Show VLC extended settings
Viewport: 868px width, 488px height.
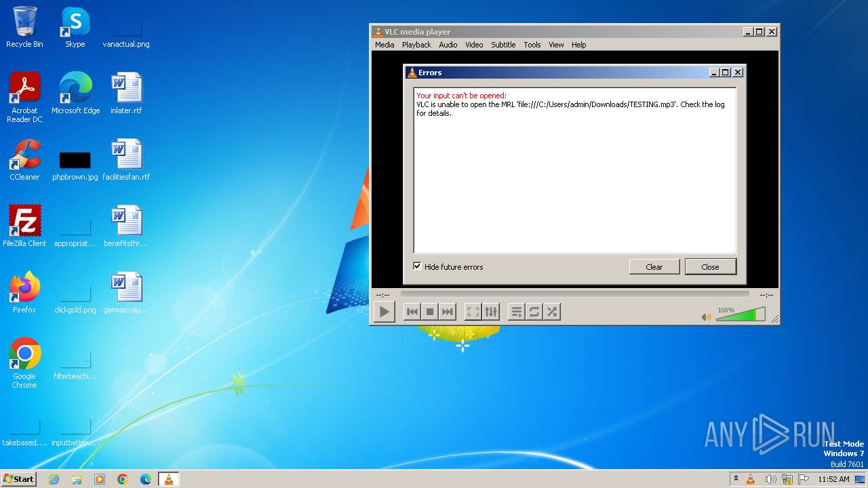pos(491,312)
